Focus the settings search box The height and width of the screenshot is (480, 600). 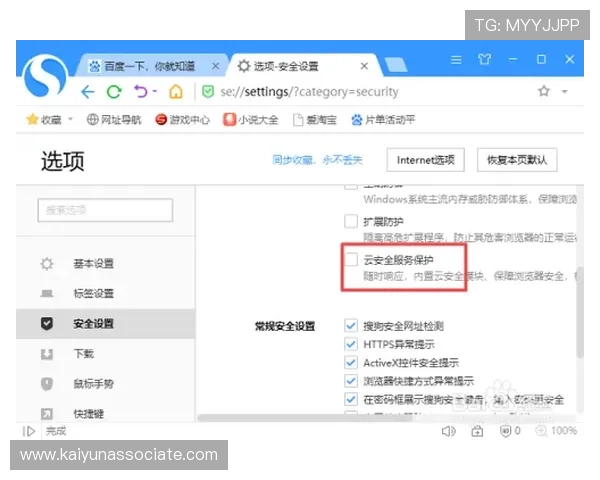point(105,210)
